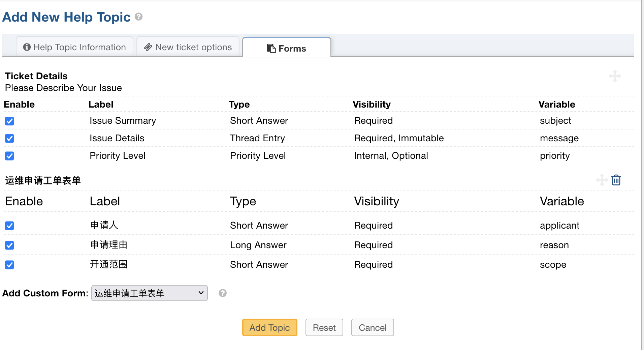Toggle the 申请理由 enable checkbox
This screenshot has width=644, height=350.
9,245
